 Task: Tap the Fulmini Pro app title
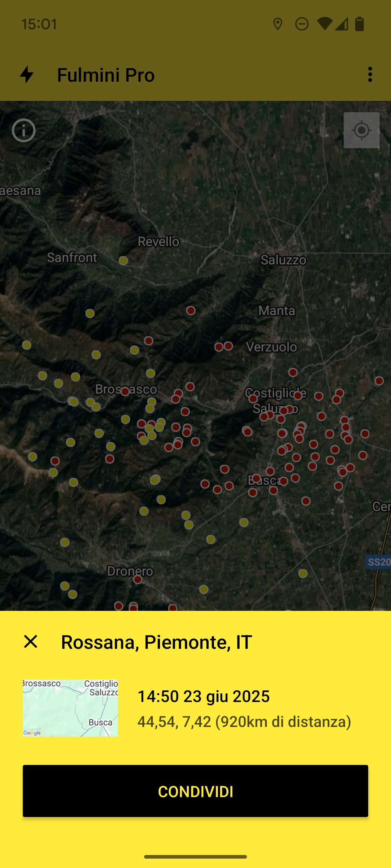(x=106, y=75)
